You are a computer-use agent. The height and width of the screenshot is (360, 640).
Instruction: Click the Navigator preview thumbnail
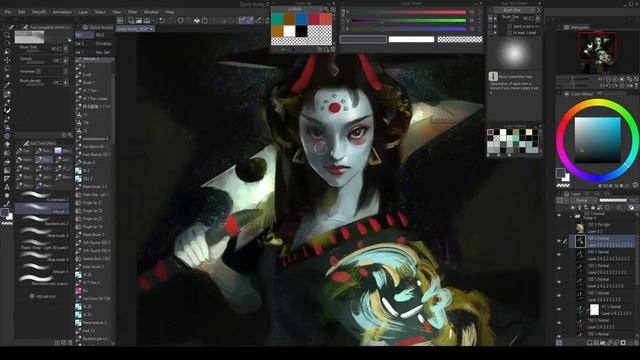[x=597, y=52]
